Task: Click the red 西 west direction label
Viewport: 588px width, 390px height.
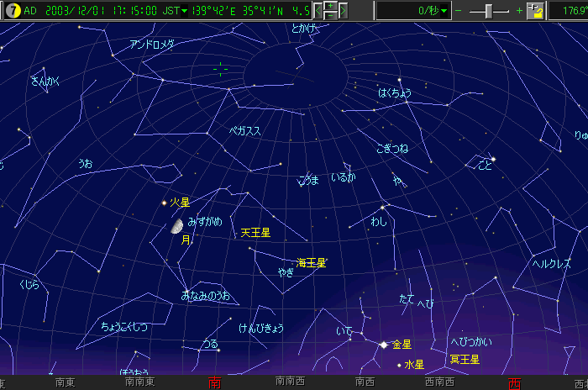Action: (x=514, y=383)
